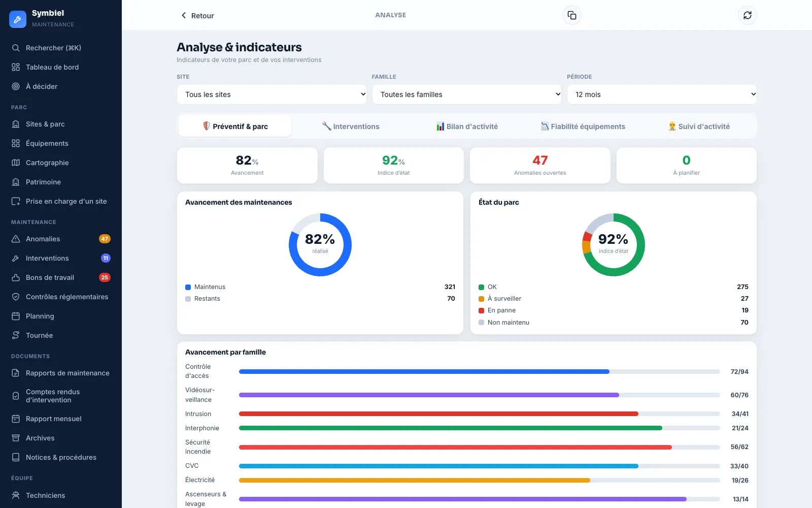Click the Sécurité incendie count 56/62

pos(739,447)
